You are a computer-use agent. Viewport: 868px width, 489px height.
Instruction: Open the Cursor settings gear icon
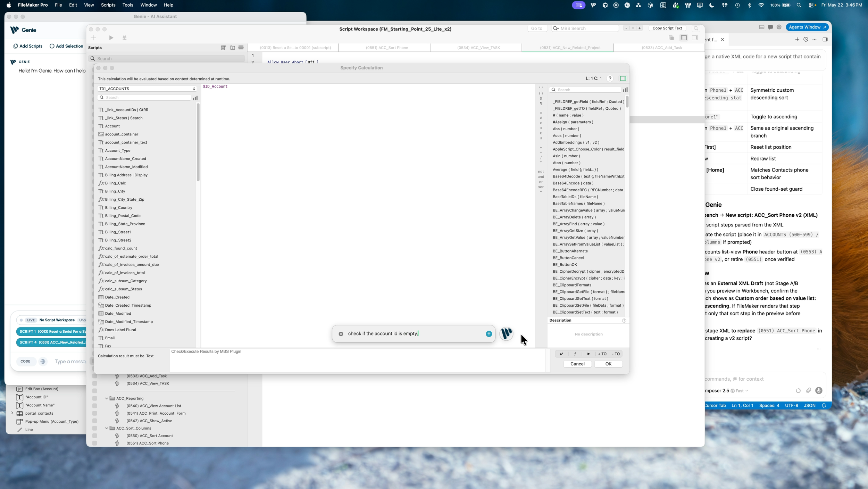(x=779, y=27)
